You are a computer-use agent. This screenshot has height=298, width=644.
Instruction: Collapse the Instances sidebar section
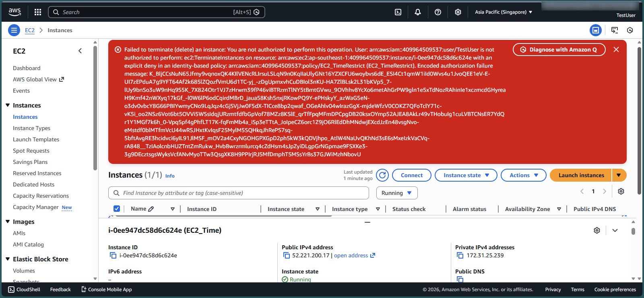pos(8,105)
